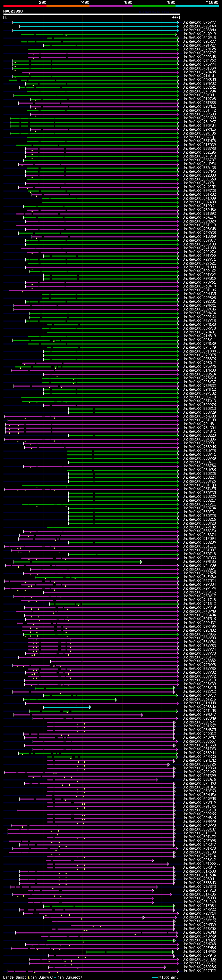This screenshot has width=222, height=980.
Task: Select hit label UniRef100_A8IKC8
Action: tap(199, 848)
